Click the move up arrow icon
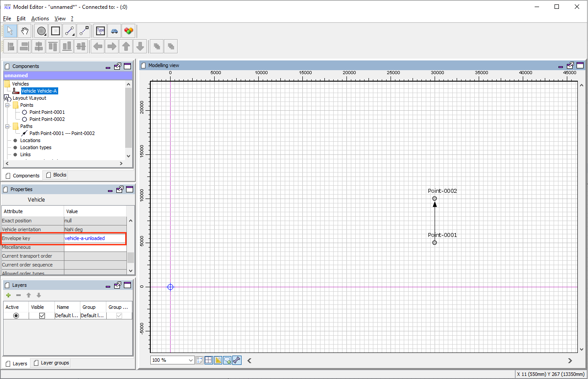588x379 pixels. tap(126, 46)
